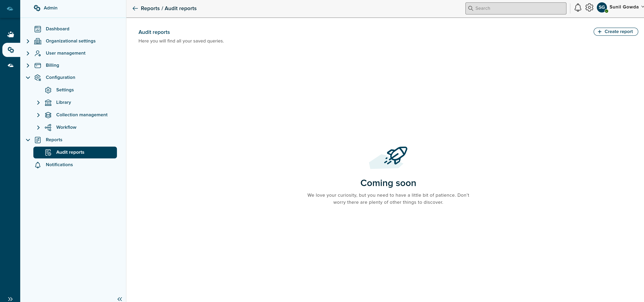Collapse sidebar using double left arrows

120,299
